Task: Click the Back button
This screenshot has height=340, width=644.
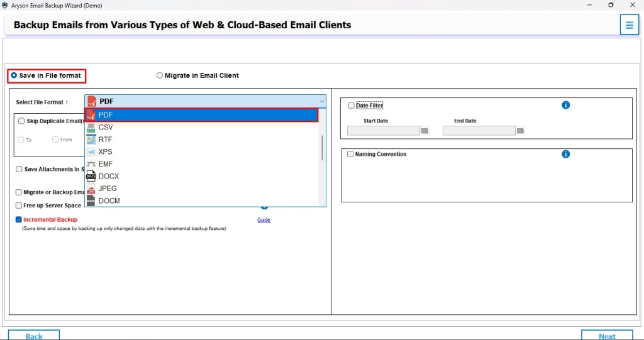Action: pos(34,336)
